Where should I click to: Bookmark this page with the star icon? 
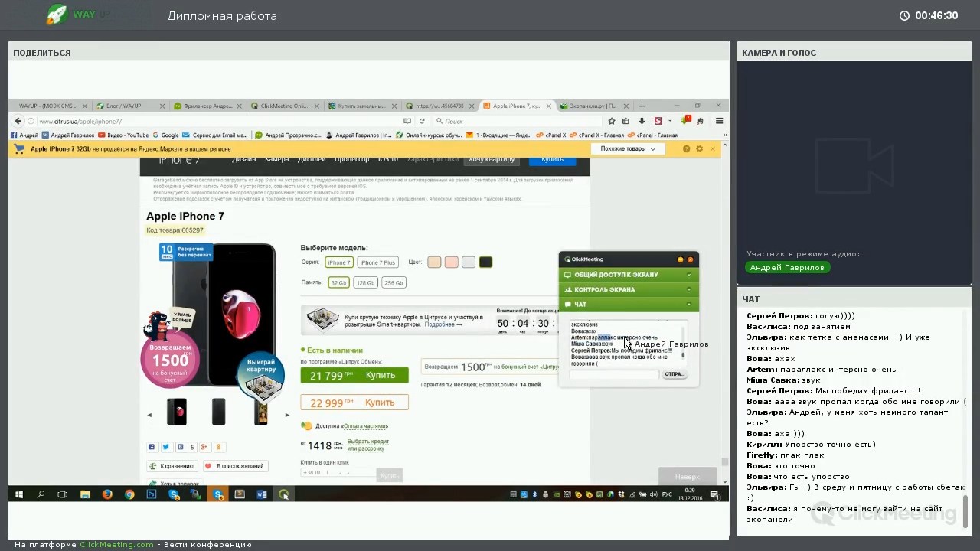[612, 121]
